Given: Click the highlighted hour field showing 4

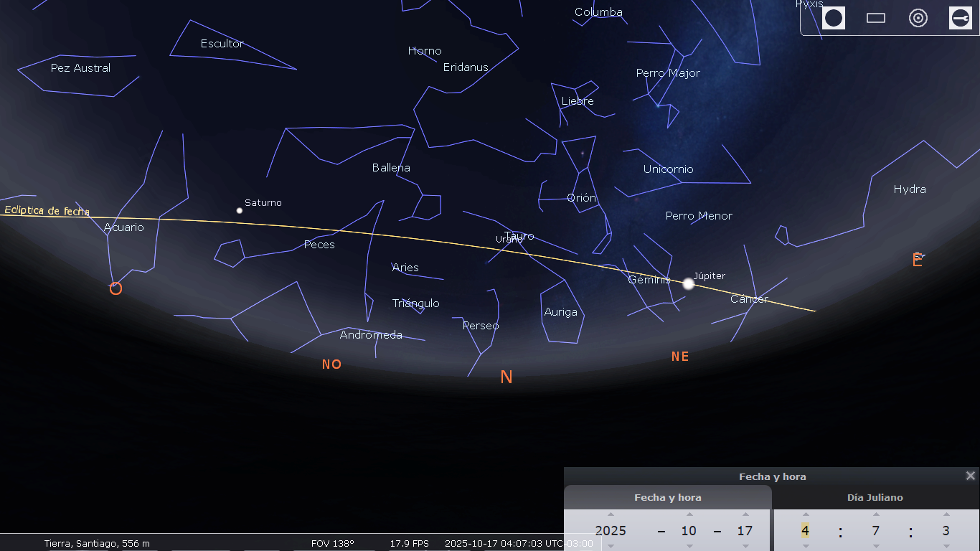Looking at the screenshot, I should [806, 531].
